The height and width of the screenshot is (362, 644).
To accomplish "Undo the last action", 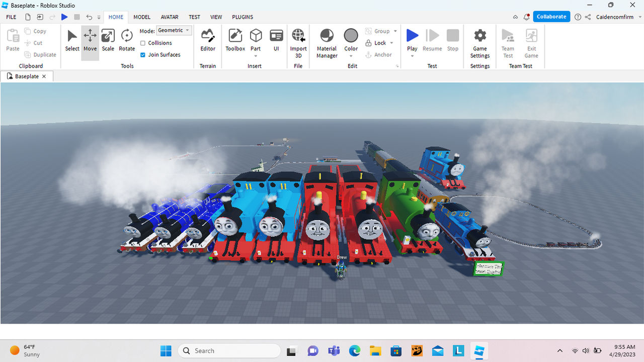I will (x=89, y=17).
